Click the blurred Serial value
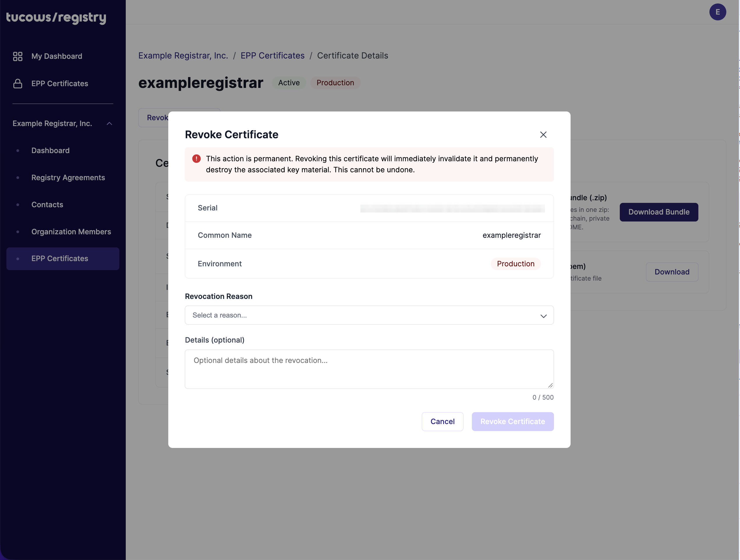 click(452, 208)
